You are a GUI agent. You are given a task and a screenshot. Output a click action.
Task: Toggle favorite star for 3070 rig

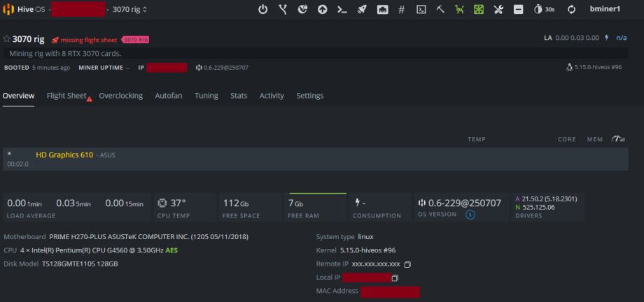7,39
